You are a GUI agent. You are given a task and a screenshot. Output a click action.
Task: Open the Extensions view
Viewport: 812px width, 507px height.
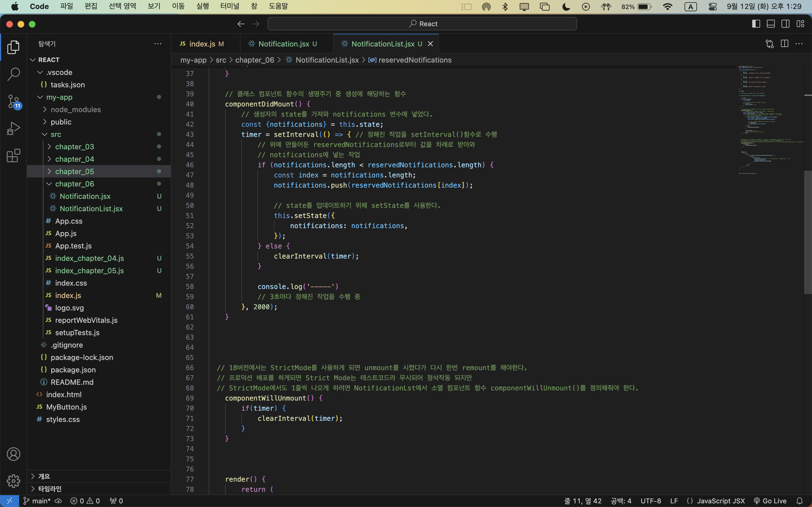14,155
